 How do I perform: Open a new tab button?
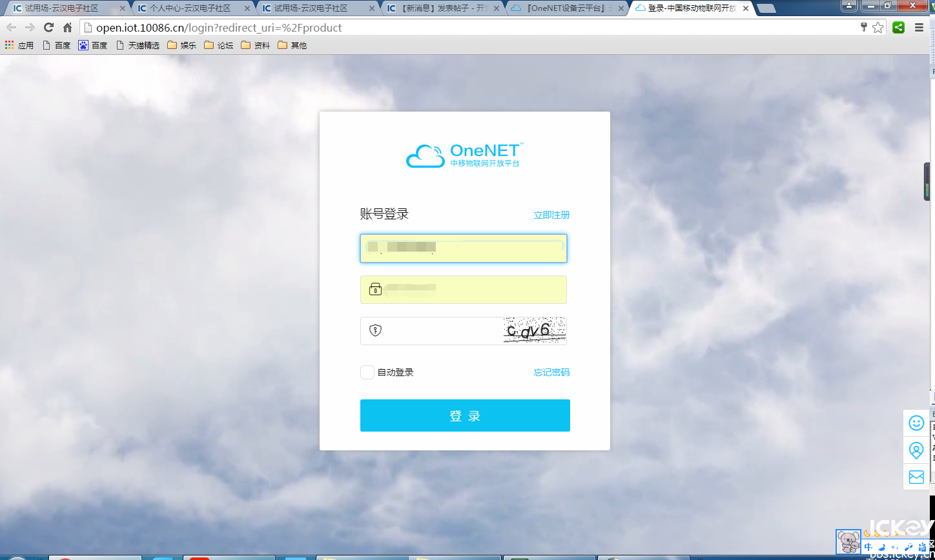tap(766, 8)
